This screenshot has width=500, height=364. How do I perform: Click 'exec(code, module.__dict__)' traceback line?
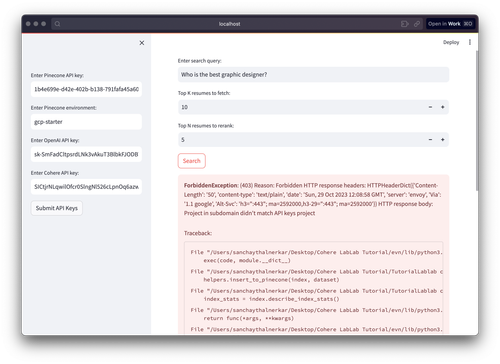click(x=247, y=260)
